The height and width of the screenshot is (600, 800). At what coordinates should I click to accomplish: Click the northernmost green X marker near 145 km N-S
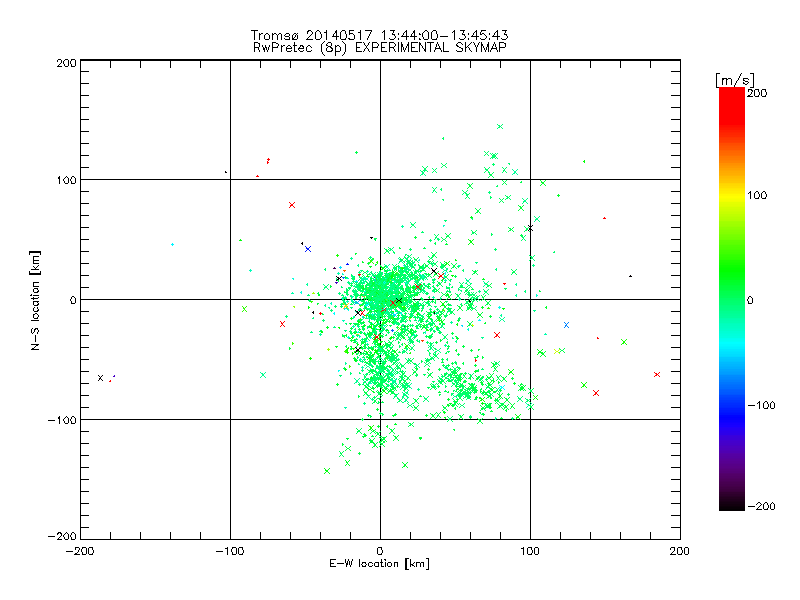tap(500, 127)
